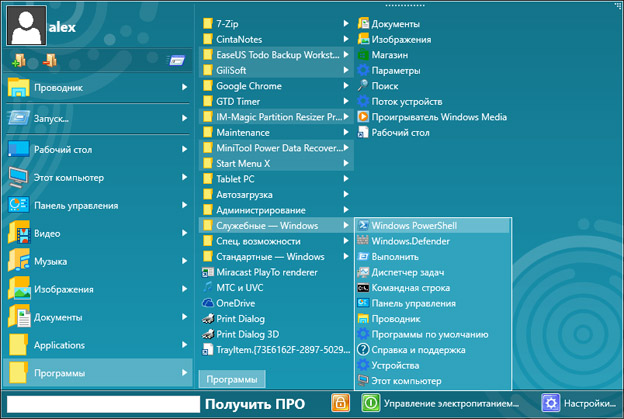Click the orange lock icon in bottom bar
This screenshot has width=624, height=419.
(x=340, y=403)
